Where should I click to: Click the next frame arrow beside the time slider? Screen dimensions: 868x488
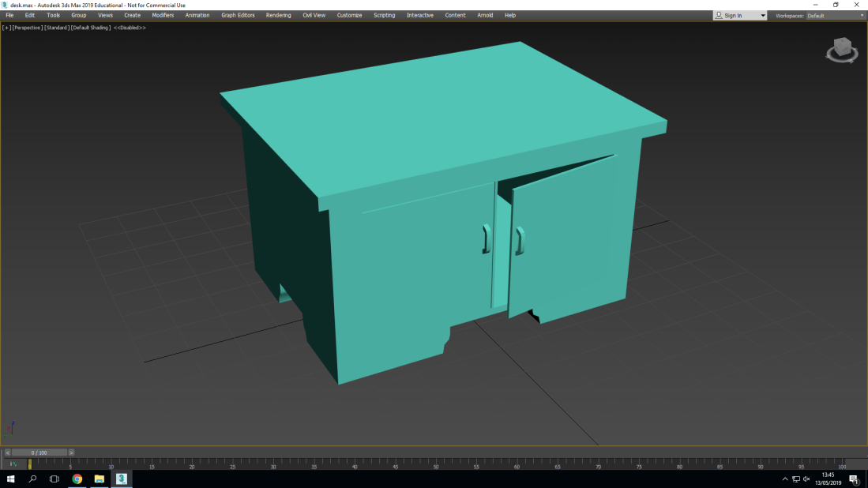point(71,452)
